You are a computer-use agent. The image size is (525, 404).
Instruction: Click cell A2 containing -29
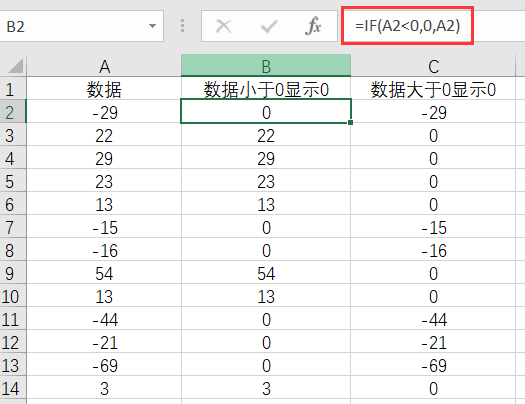(x=104, y=111)
